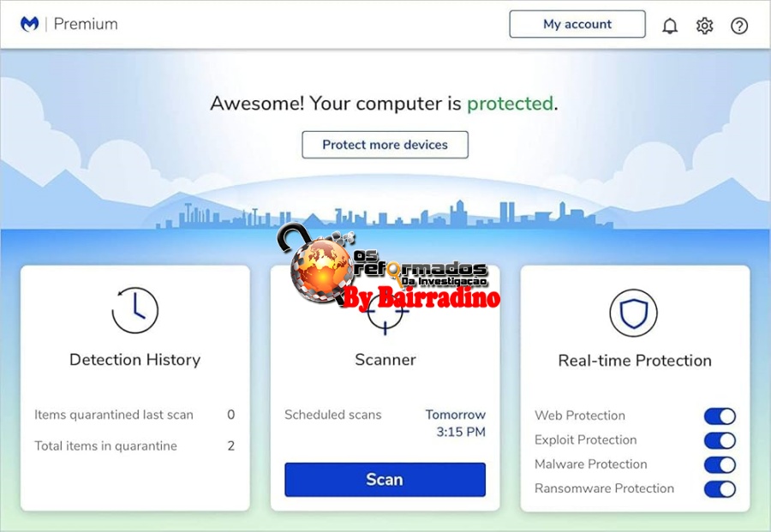Click the Malwarebytes logo icon

[x=29, y=24]
